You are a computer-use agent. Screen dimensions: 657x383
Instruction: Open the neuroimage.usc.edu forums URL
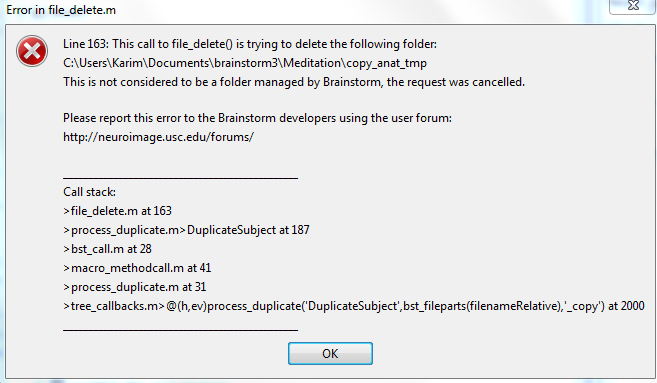158,137
